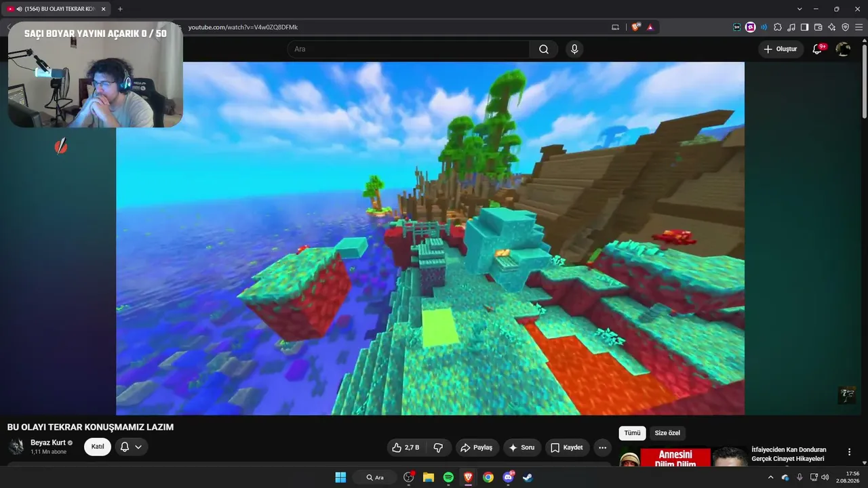Click the video title BU OLAYI TEKRAR KONUŞMAMIZ LAZIM
The width and height of the screenshot is (868, 488).
(90, 427)
